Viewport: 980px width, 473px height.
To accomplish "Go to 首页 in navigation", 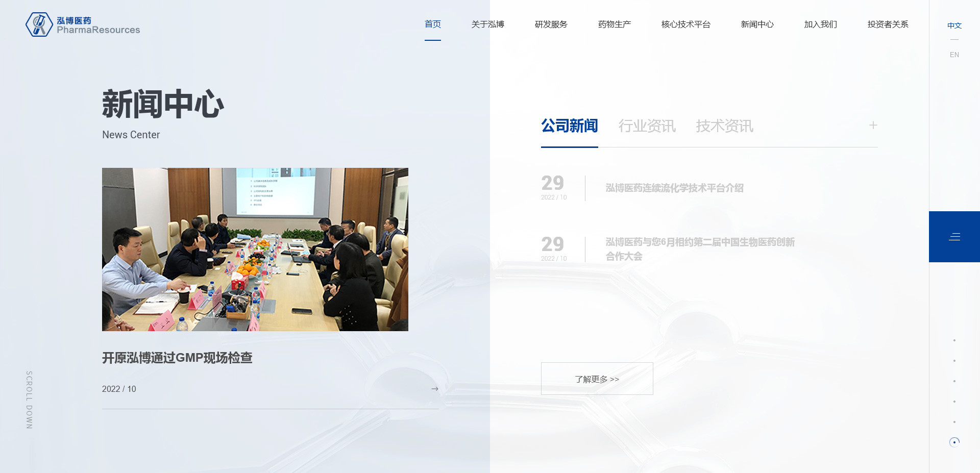I will click(x=432, y=24).
